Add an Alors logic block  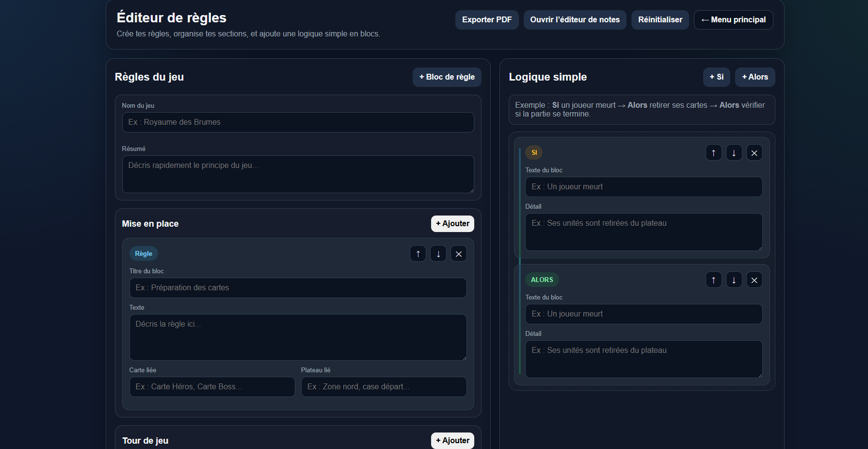click(755, 77)
